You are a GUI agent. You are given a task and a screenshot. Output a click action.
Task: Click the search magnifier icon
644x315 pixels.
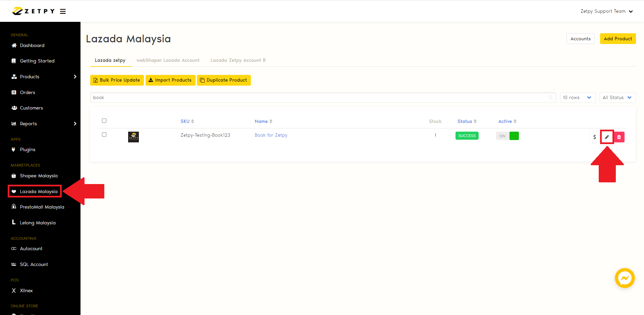coord(550,98)
